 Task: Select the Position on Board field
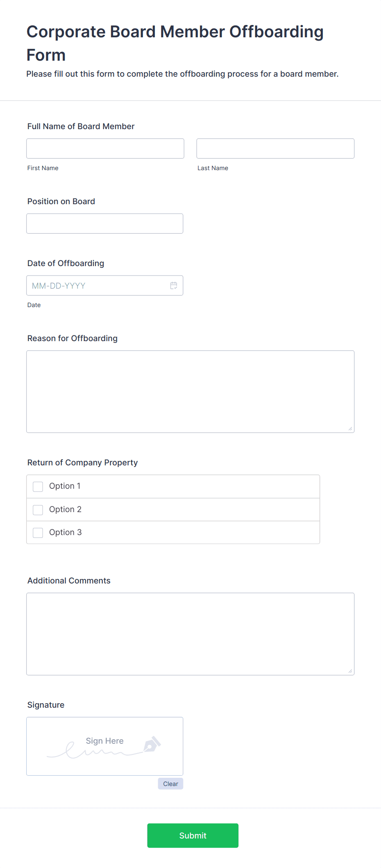point(105,223)
